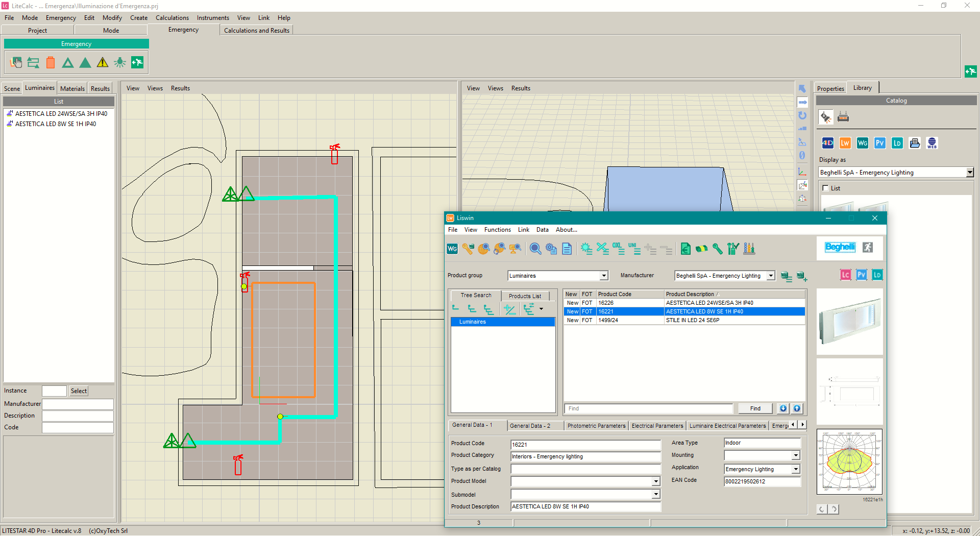Click the Pv icon in Catalog panel
Viewport: 980px width, 536px height.
click(880, 143)
